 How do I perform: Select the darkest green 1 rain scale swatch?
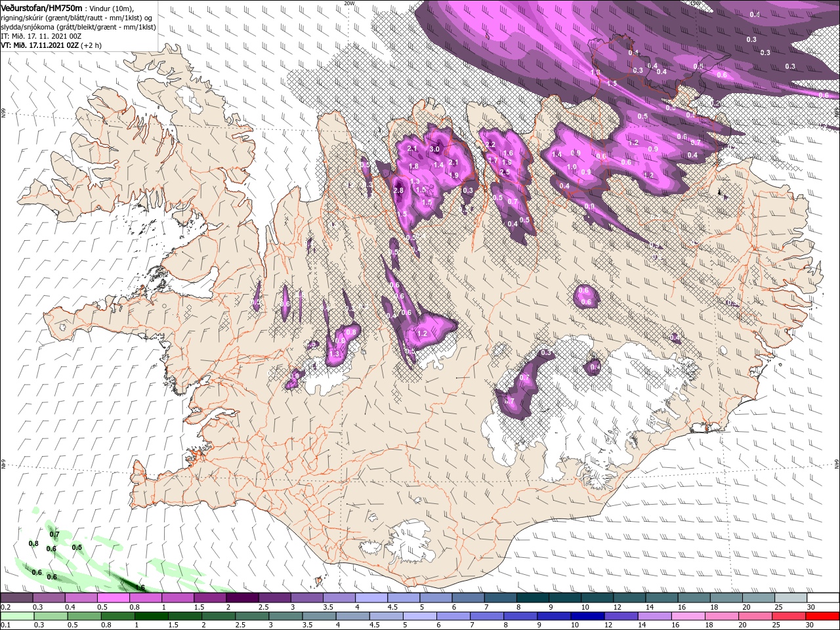pos(151,616)
